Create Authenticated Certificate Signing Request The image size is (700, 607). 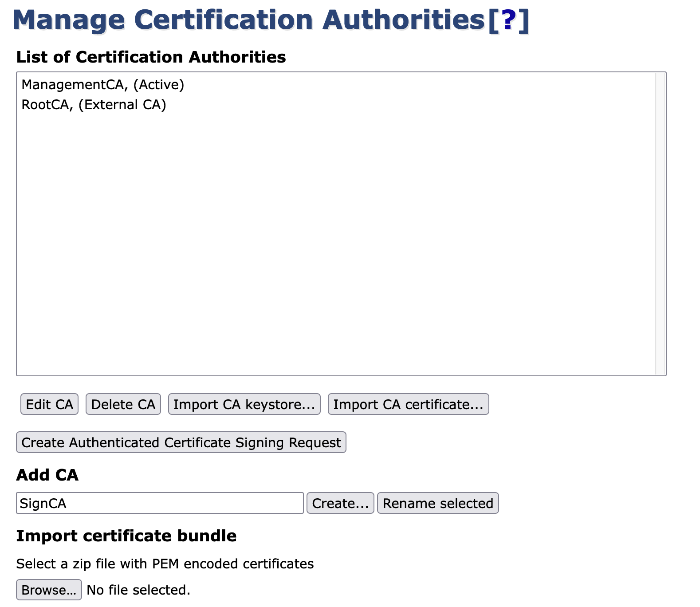click(x=181, y=442)
